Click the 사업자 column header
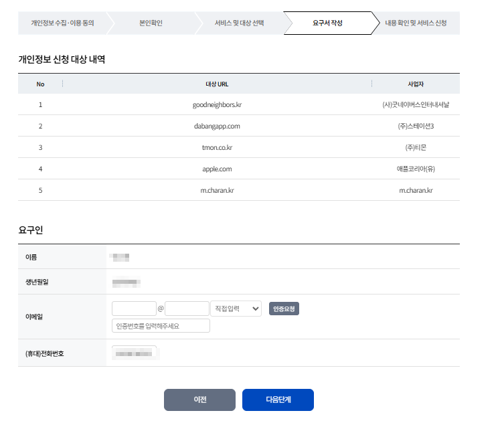The width and height of the screenshot is (504, 421). (x=416, y=84)
